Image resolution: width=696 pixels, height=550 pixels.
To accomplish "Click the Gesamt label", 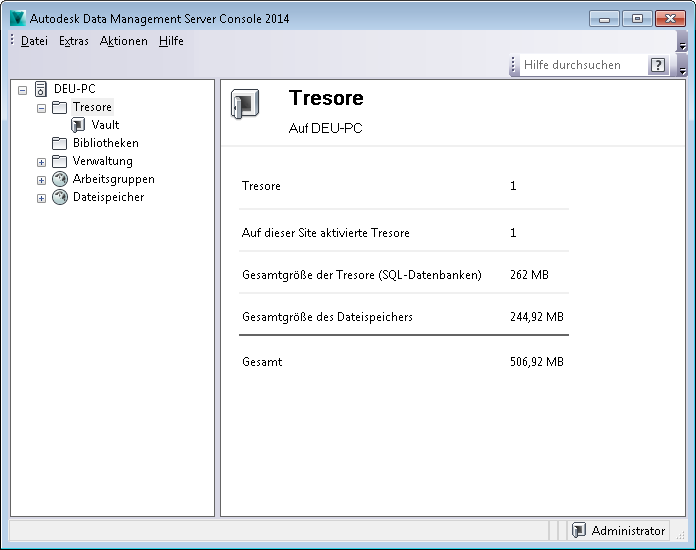I will click(x=262, y=362).
